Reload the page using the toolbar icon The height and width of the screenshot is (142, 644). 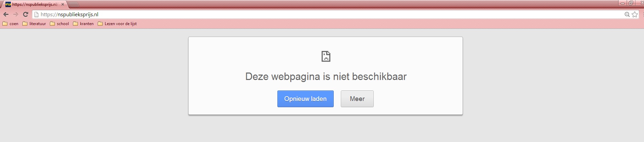(x=25, y=15)
